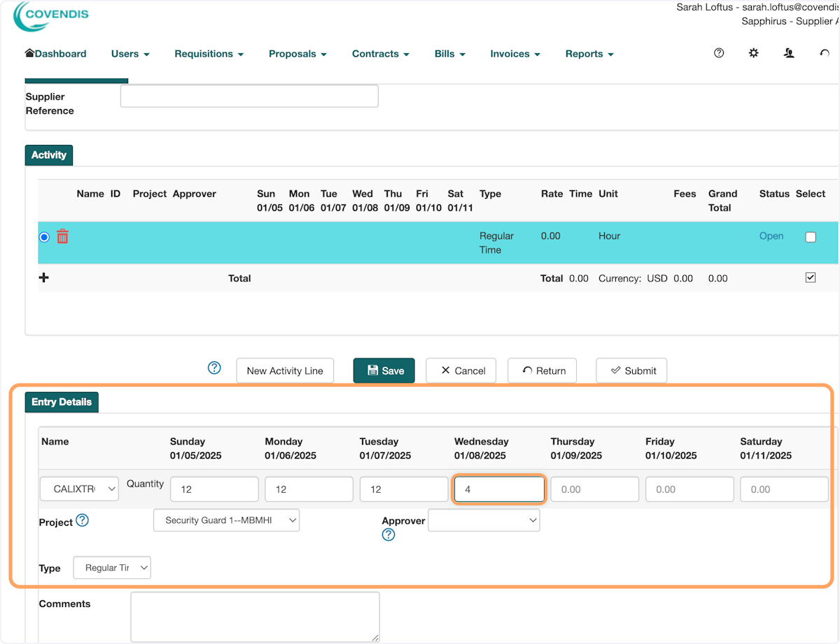The image size is (840, 644).
Task: Click the Wed 01/08 column header
Action: [365, 201]
